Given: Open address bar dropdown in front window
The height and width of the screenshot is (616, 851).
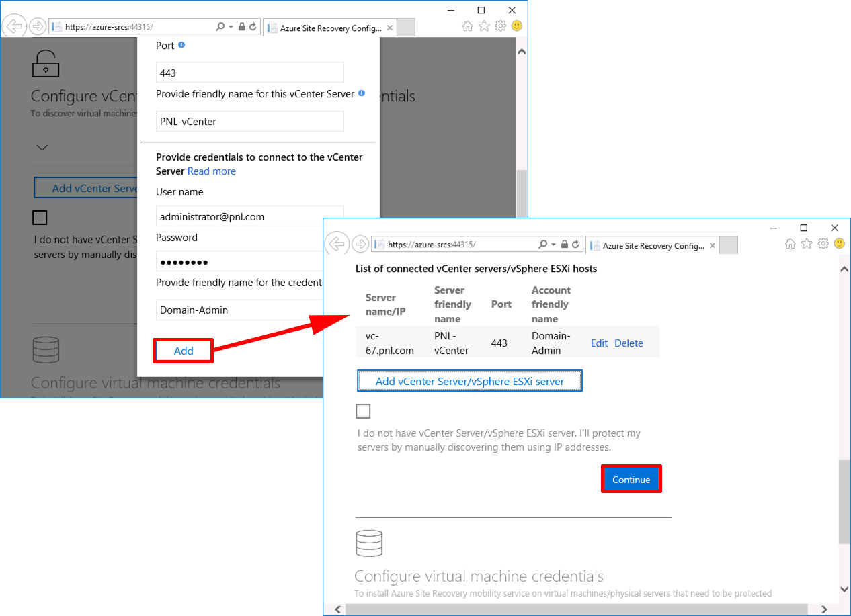Looking at the screenshot, I should point(554,245).
